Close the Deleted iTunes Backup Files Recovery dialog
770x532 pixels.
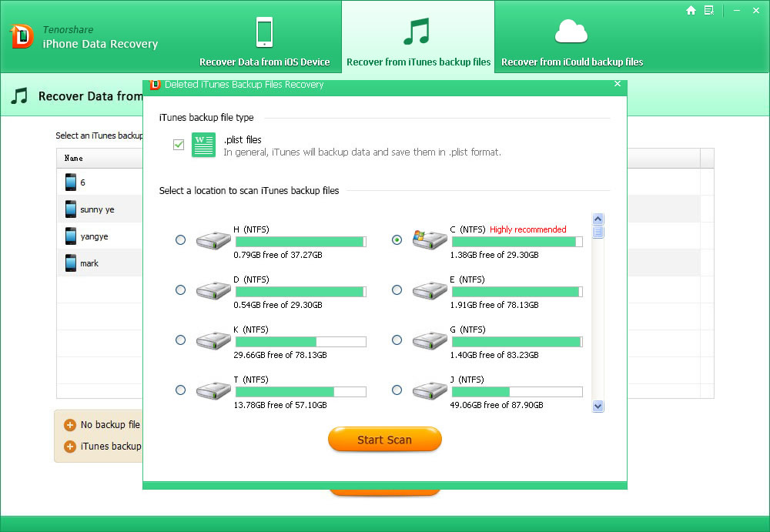tap(618, 84)
